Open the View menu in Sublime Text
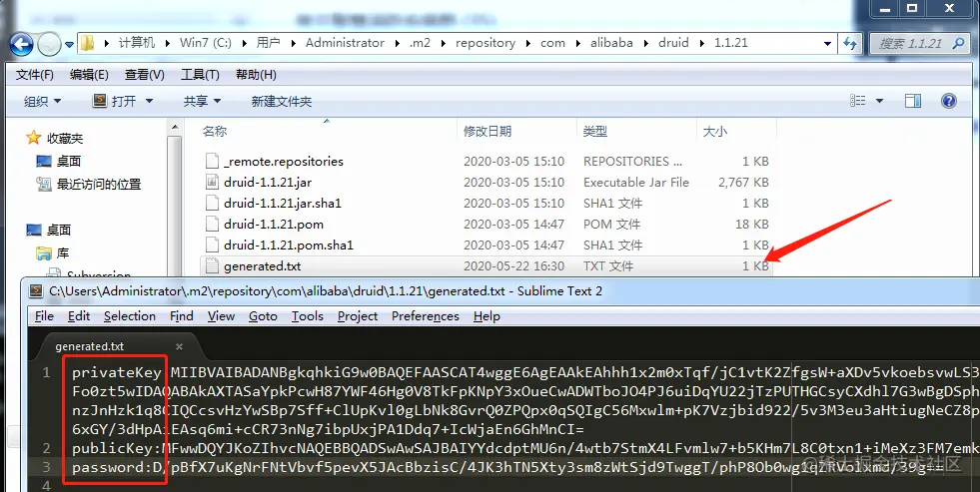The height and width of the screenshot is (492, 980). point(221,316)
